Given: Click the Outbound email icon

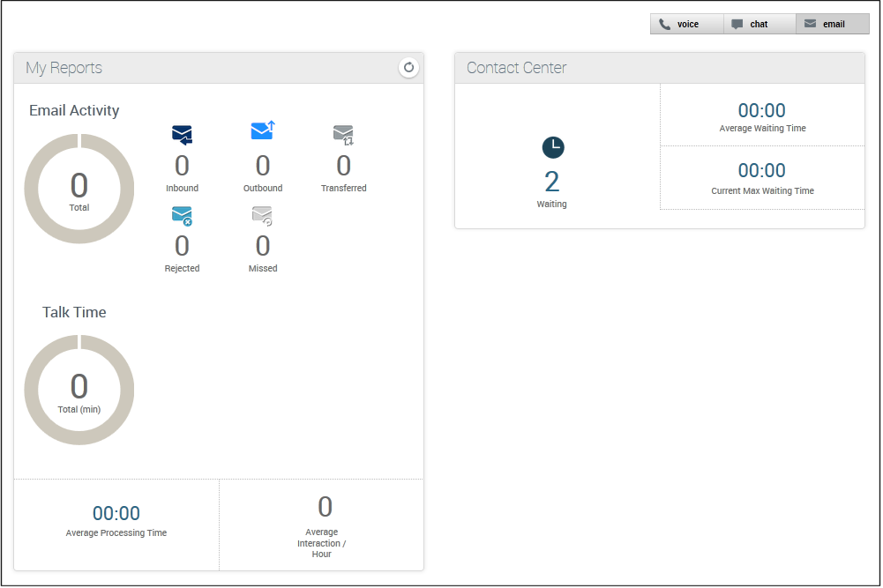Looking at the screenshot, I should 263,131.
